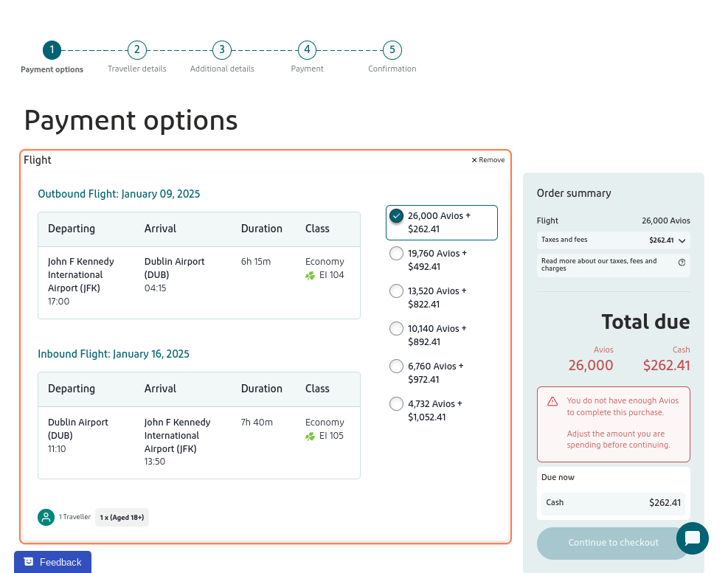This screenshot has height=573, width=728.
Task: Open the Confirmation step label
Action: pyautogui.click(x=392, y=69)
